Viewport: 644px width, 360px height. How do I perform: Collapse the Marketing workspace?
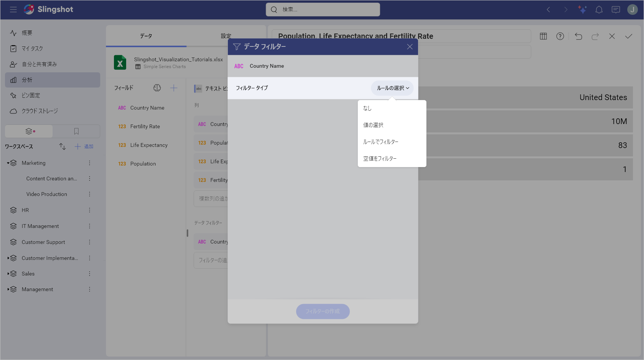pos(8,163)
